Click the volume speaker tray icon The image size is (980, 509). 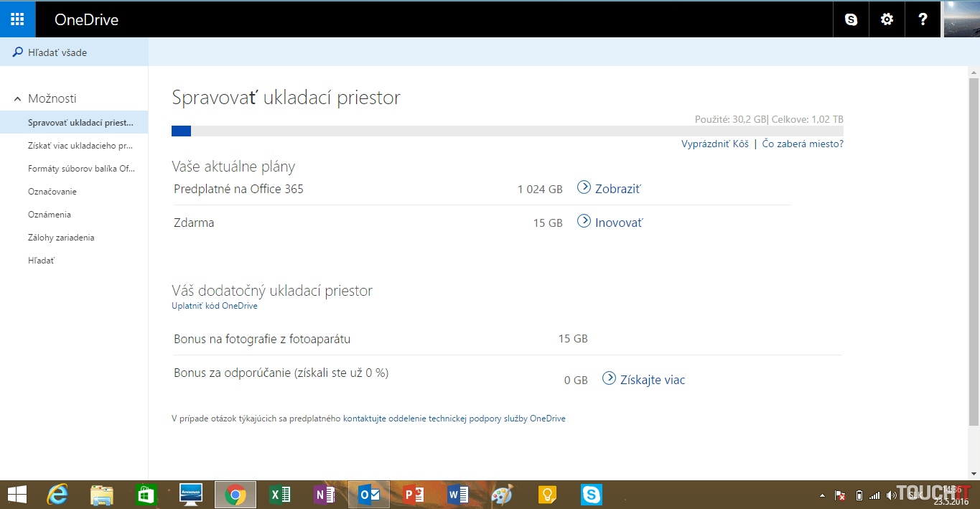tap(892, 495)
